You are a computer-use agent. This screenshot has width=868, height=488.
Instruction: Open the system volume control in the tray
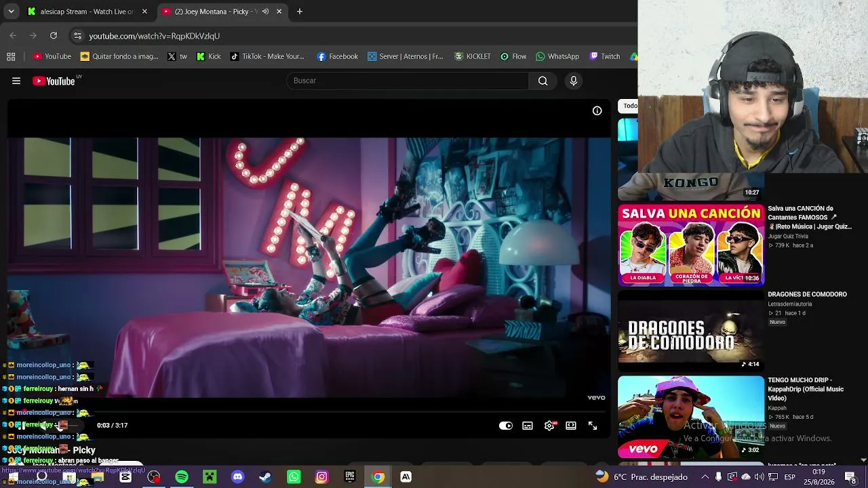click(x=759, y=477)
